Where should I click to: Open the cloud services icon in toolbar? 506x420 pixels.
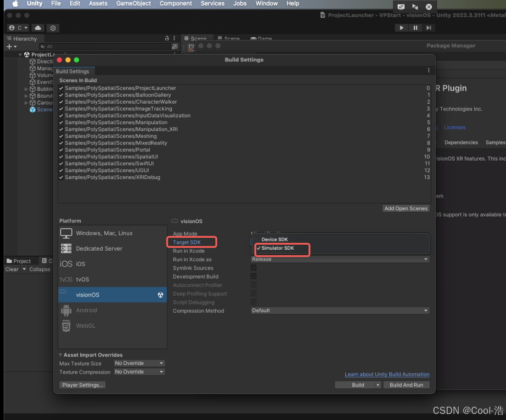click(x=38, y=28)
